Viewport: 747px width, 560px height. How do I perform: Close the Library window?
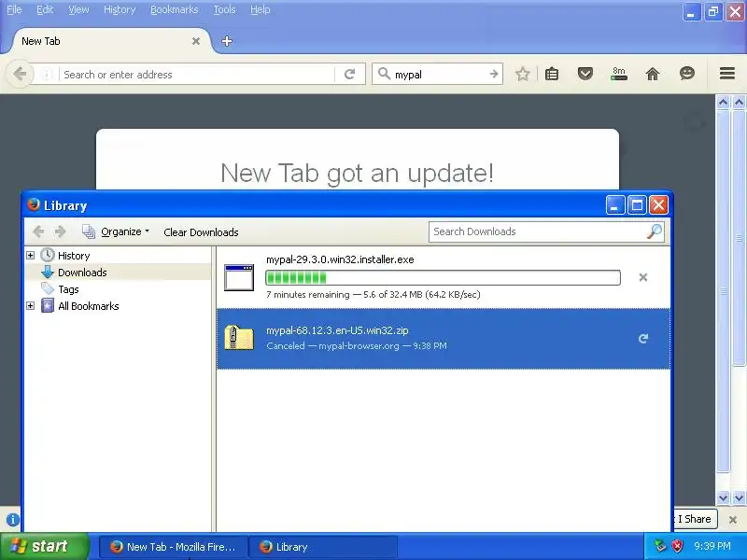[659, 205]
